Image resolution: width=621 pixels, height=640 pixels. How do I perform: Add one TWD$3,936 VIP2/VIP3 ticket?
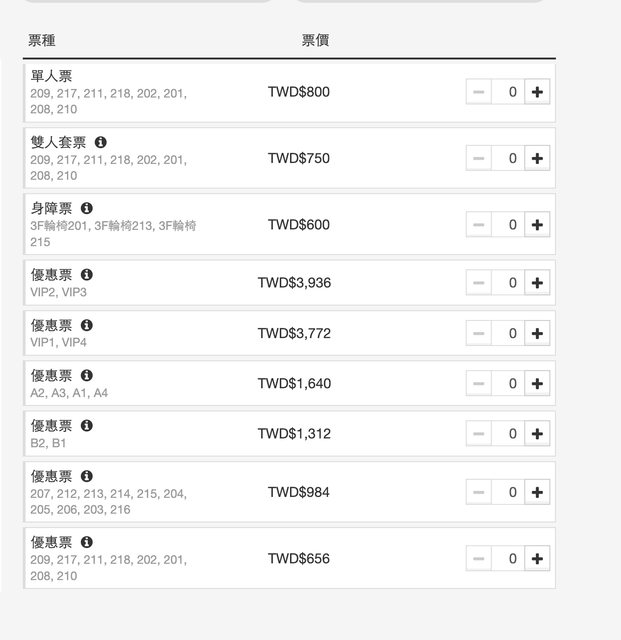tap(537, 283)
